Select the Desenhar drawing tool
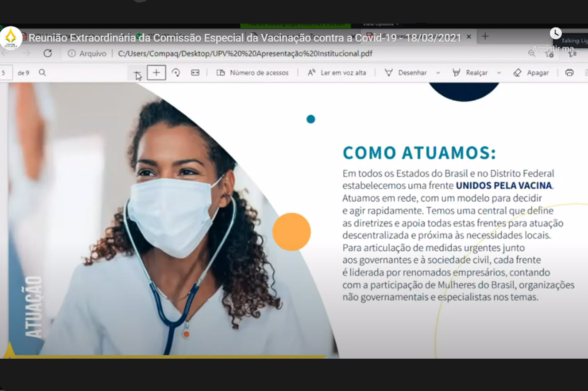 [x=406, y=73]
